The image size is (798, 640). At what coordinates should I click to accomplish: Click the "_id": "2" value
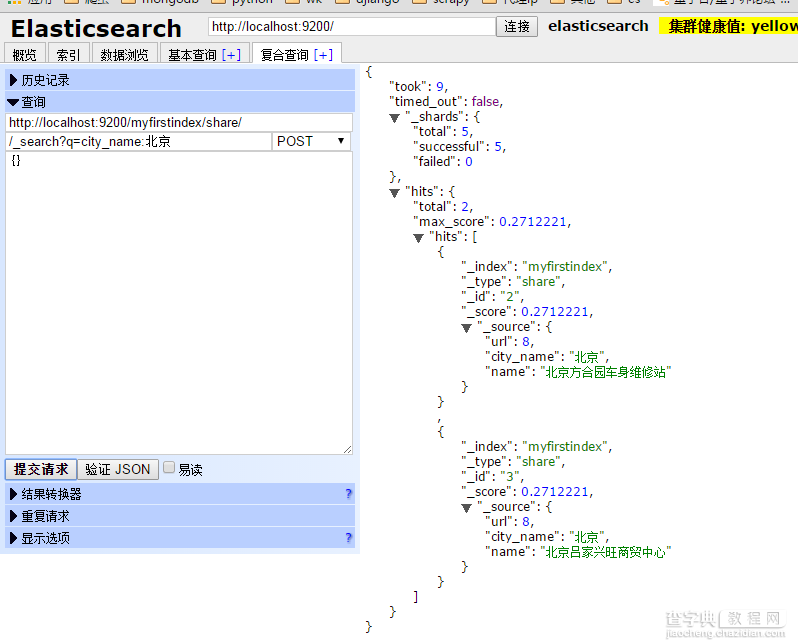510,297
